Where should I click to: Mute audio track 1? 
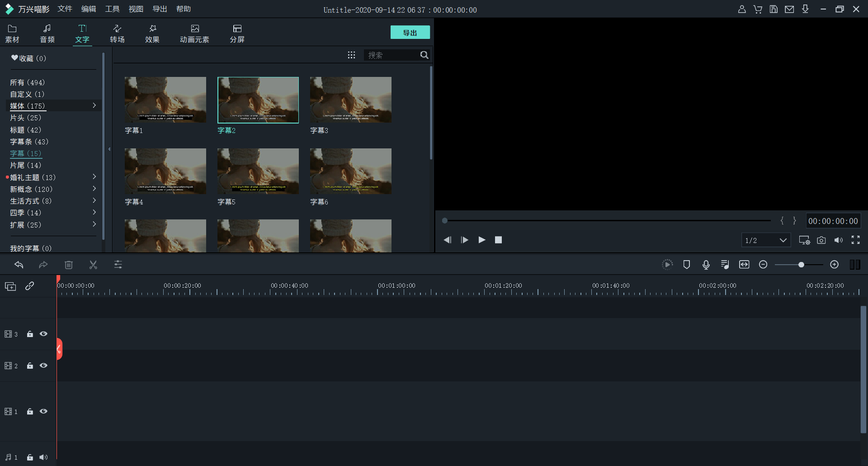click(x=43, y=457)
